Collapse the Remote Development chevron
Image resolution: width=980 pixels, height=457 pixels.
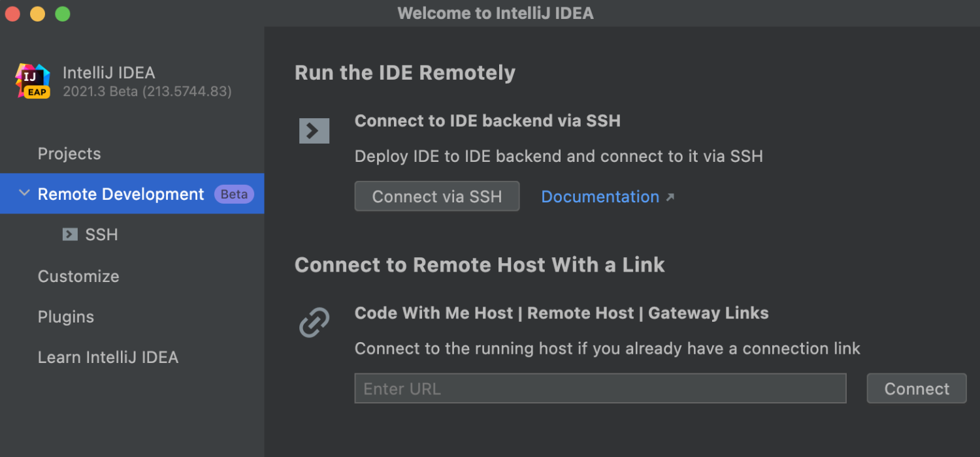click(24, 193)
